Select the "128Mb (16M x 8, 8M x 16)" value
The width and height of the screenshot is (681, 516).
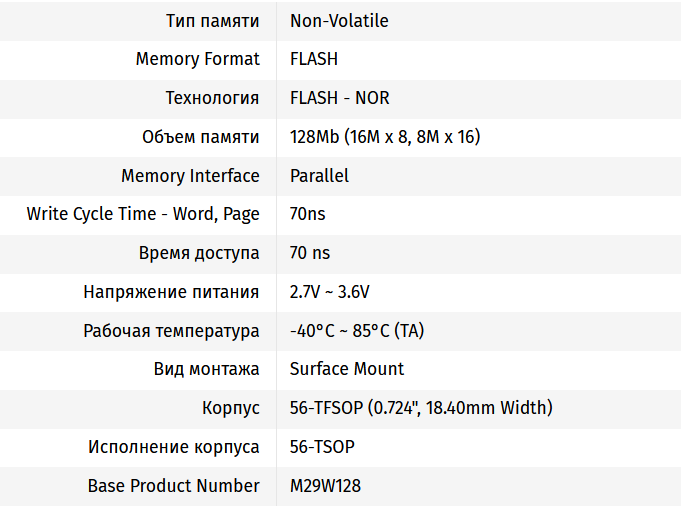coord(385,137)
